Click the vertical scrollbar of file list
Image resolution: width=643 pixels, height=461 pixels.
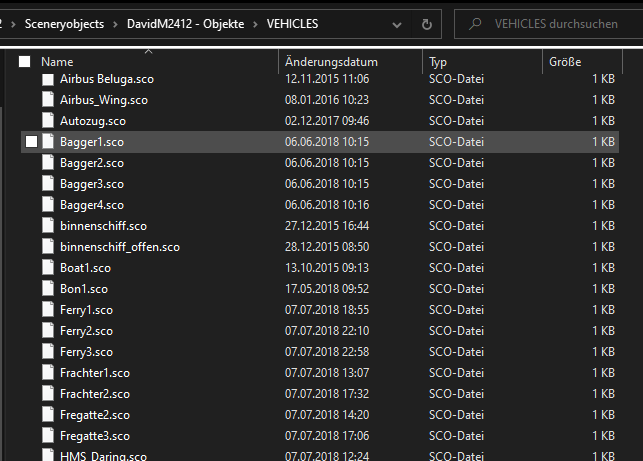[x=634, y=250]
